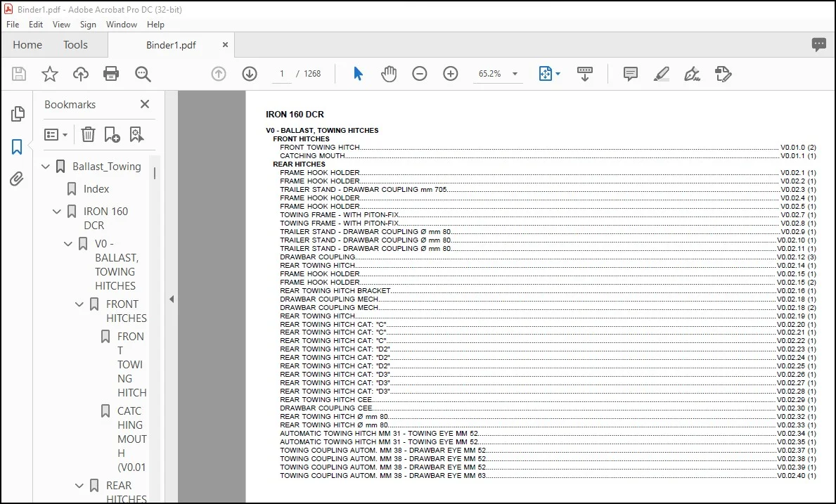Open the bookmarks options menu
Image resolution: width=836 pixels, height=504 pixels.
click(x=56, y=135)
